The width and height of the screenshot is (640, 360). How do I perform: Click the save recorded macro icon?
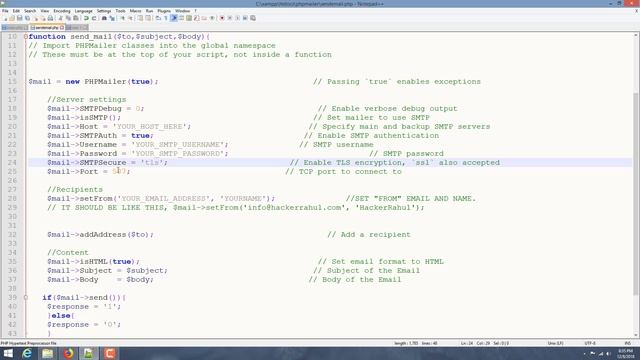point(253,18)
